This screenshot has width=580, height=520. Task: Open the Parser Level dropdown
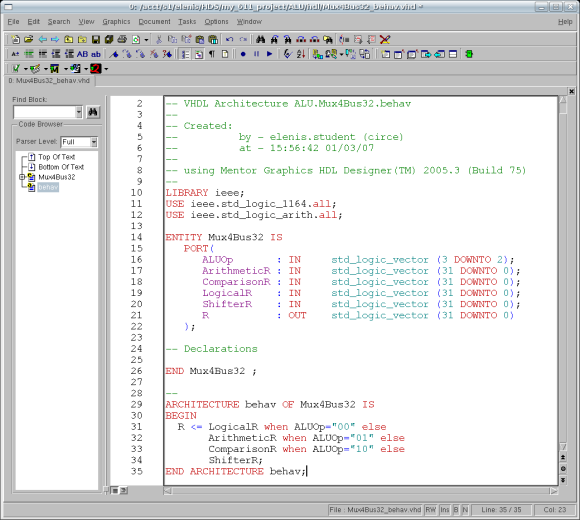pyautogui.click(x=94, y=142)
